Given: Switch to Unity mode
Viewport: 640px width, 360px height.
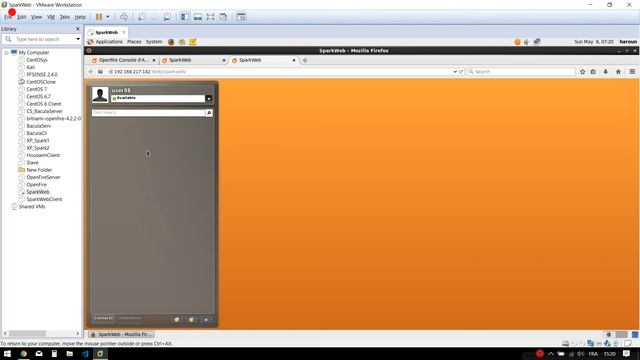Looking at the screenshot, I should coord(223,17).
